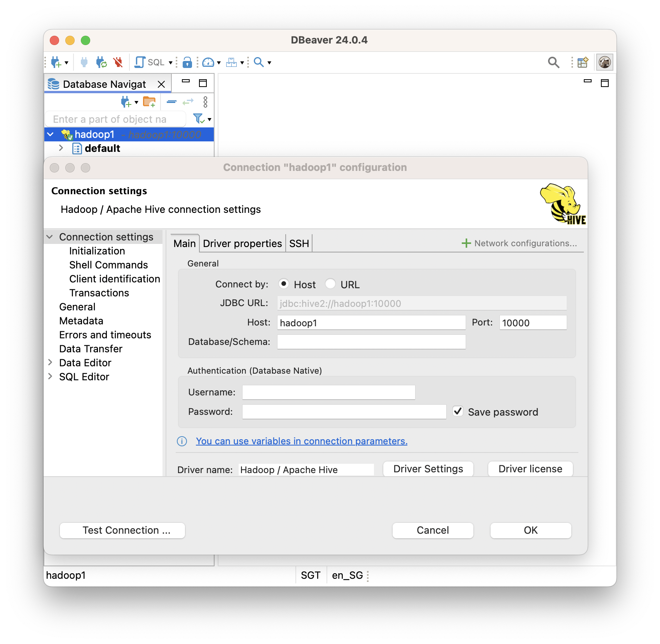660x644 pixels.
Task: Click the Username input field
Action: pos(328,392)
